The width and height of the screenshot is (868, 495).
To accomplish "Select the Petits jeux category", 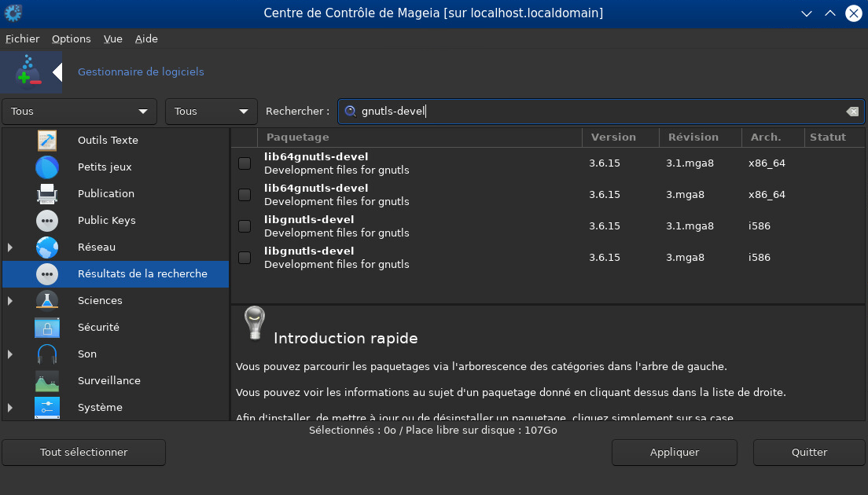I will [x=105, y=167].
